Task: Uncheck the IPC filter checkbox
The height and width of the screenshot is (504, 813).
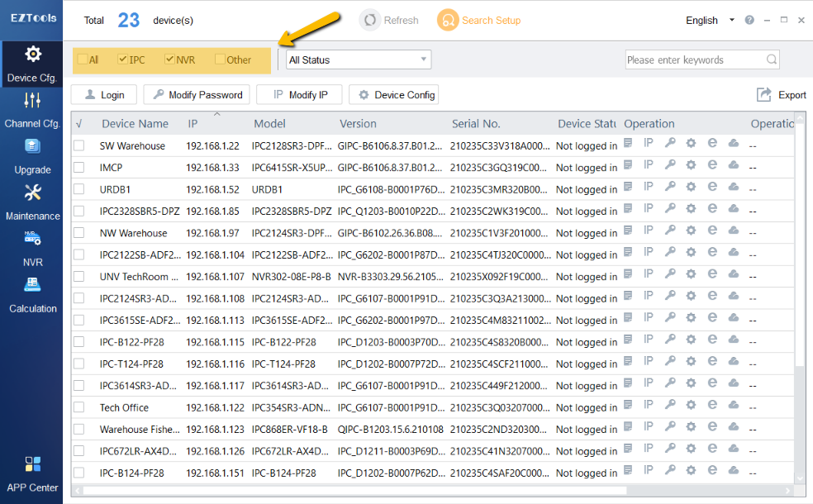Action: click(x=123, y=59)
